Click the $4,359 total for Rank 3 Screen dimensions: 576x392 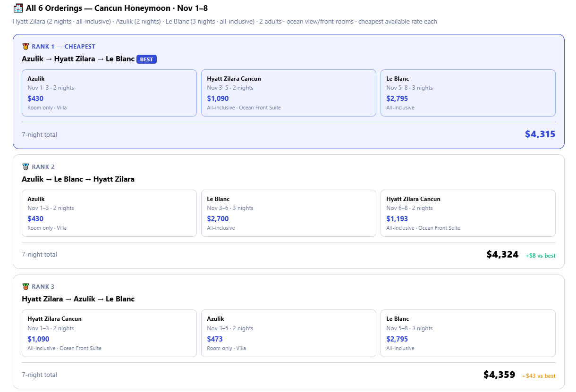499,375
